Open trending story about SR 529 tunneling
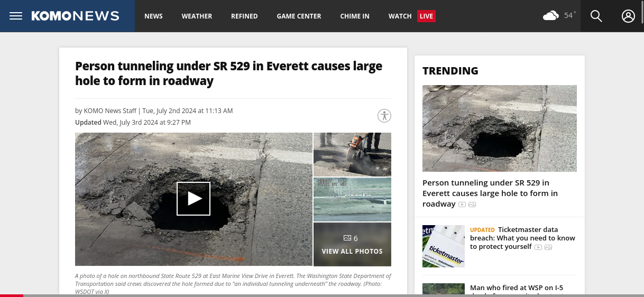The image size is (644, 297). pos(490,193)
